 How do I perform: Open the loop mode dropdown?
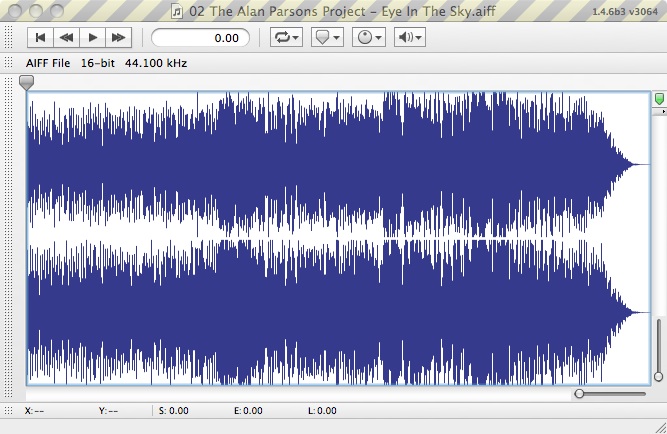coord(286,37)
